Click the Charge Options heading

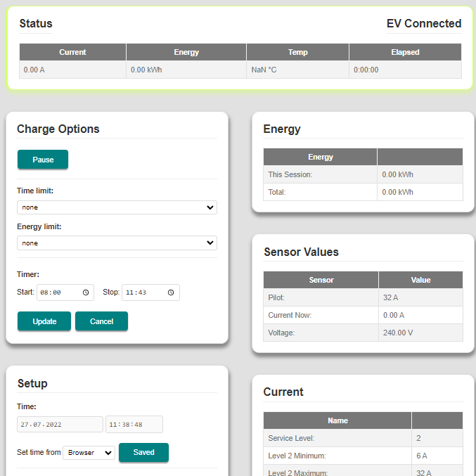58,129
